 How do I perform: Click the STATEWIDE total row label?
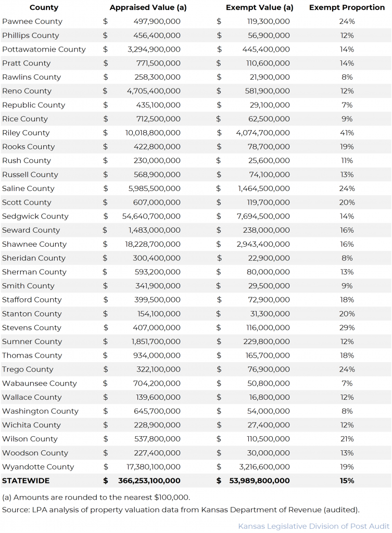point(26,481)
